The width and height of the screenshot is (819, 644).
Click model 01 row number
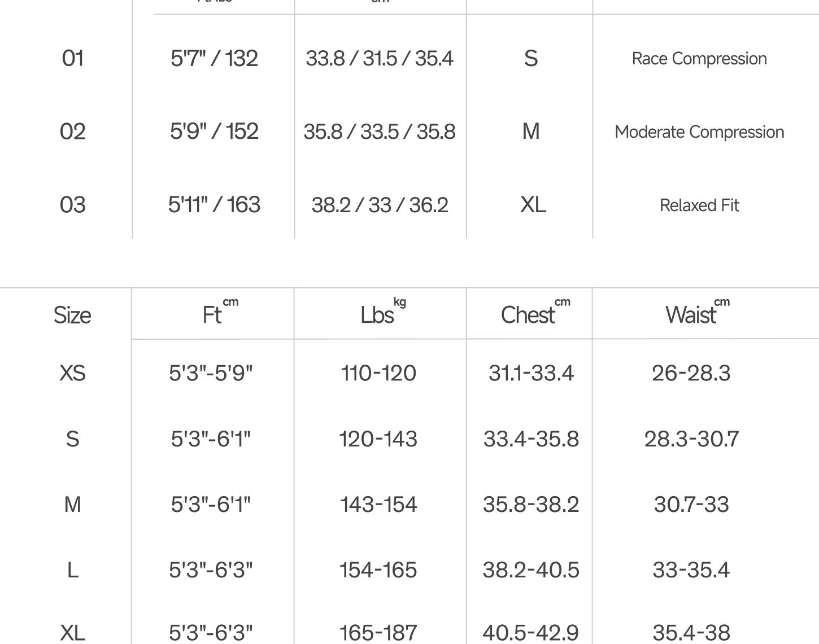coord(72,58)
